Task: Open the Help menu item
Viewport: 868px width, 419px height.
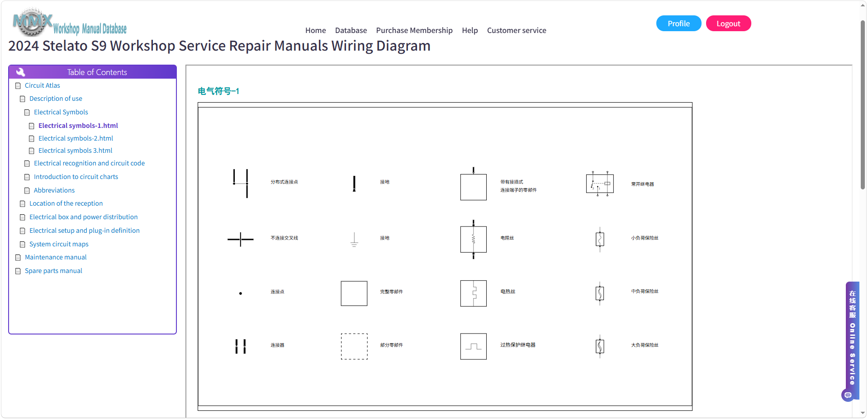Action: coord(470,30)
